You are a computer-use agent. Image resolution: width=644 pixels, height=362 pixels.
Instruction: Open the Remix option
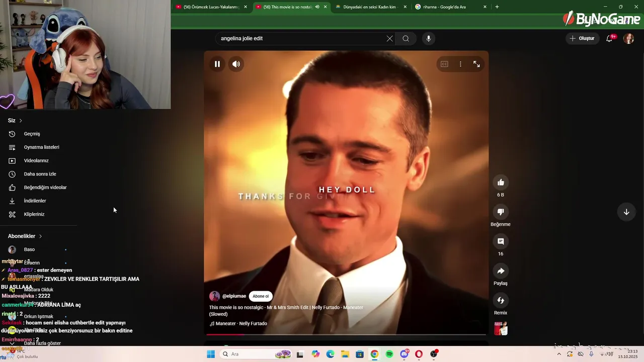[x=501, y=300]
